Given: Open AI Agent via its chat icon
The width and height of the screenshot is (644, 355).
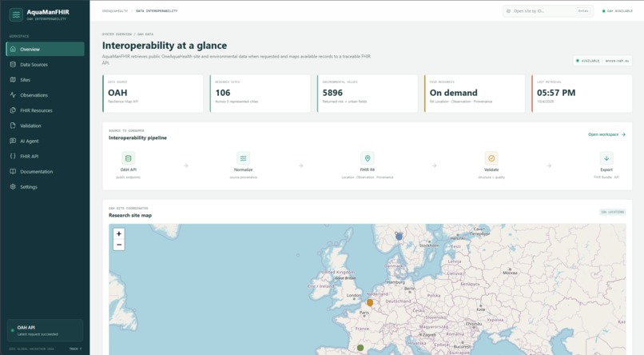Looking at the screenshot, I should (13, 141).
